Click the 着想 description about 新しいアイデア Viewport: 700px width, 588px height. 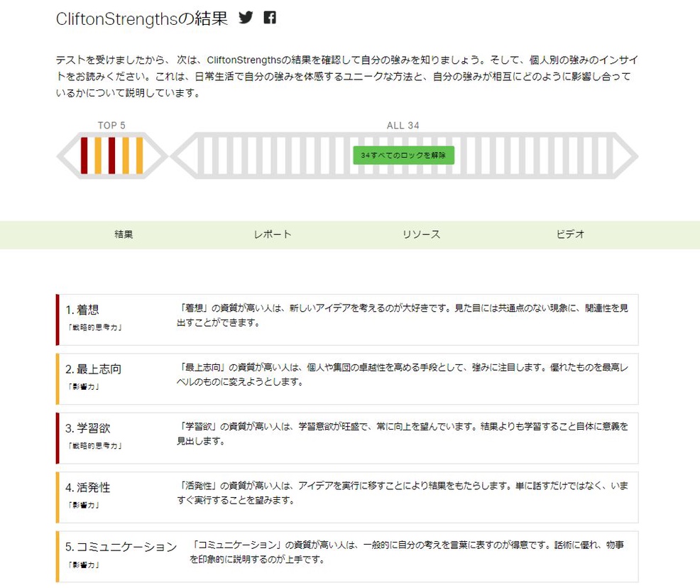click(403, 315)
